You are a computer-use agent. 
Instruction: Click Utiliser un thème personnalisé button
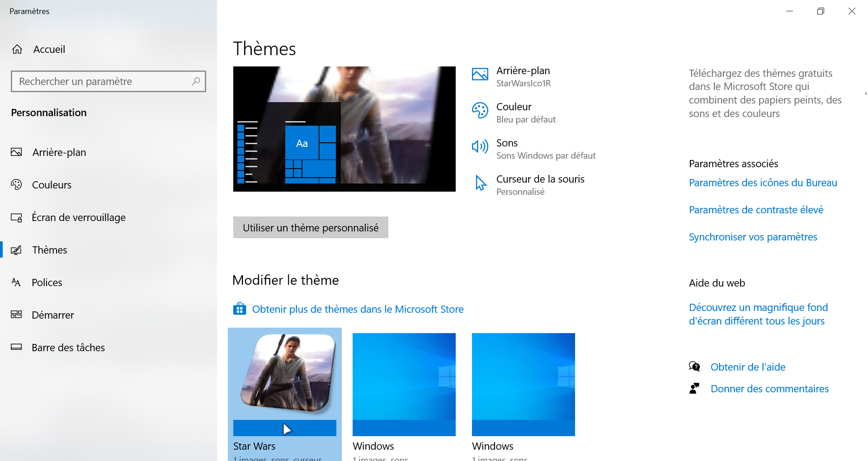311,228
